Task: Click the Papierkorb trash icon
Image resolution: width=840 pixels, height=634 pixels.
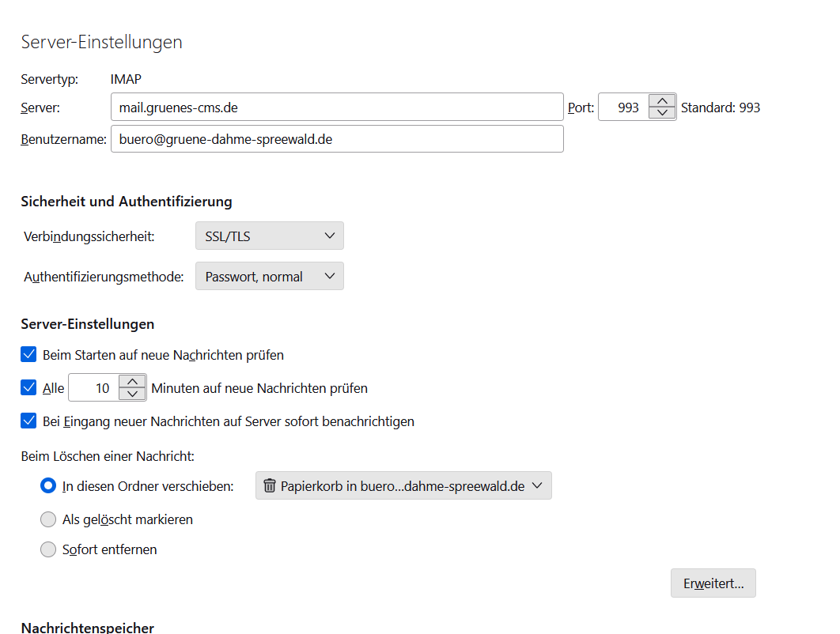Action: pos(270,486)
